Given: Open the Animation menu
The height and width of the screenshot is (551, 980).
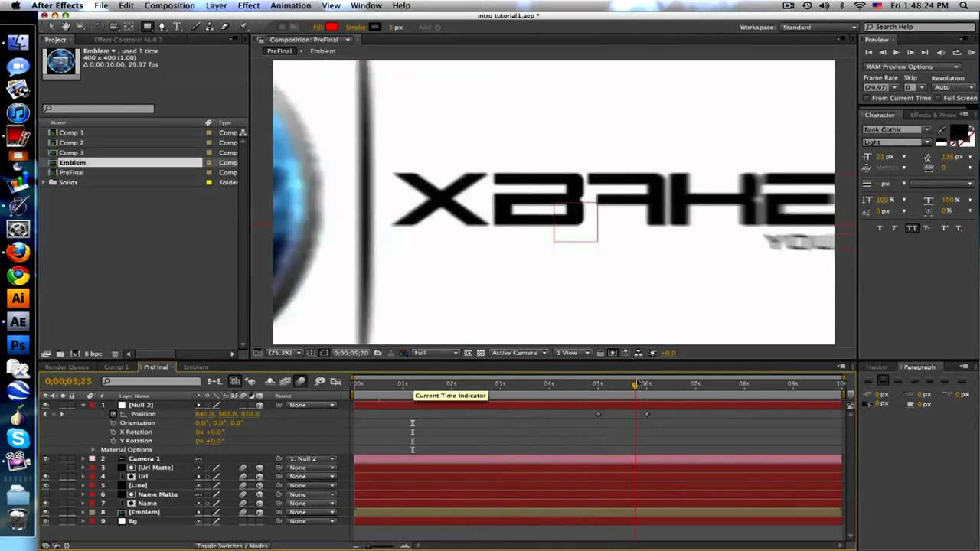Looking at the screenshot, I should pos(290,5).
